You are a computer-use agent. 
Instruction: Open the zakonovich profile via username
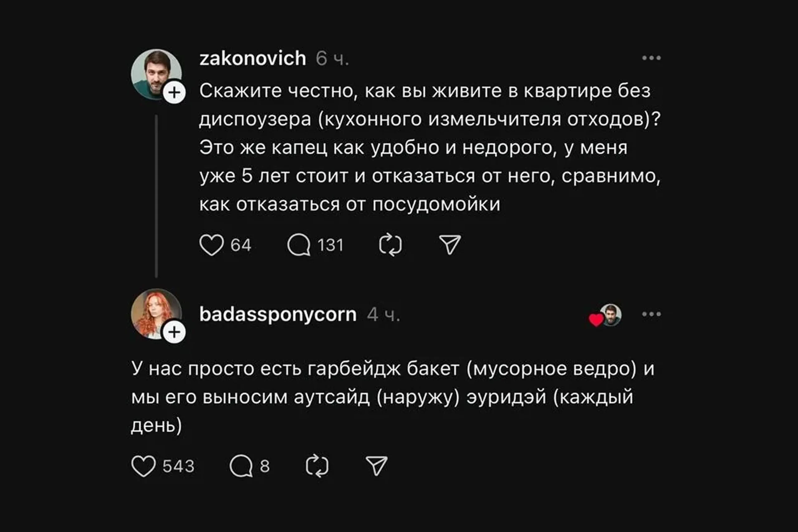pyautogui.click(x=253, y=58)
